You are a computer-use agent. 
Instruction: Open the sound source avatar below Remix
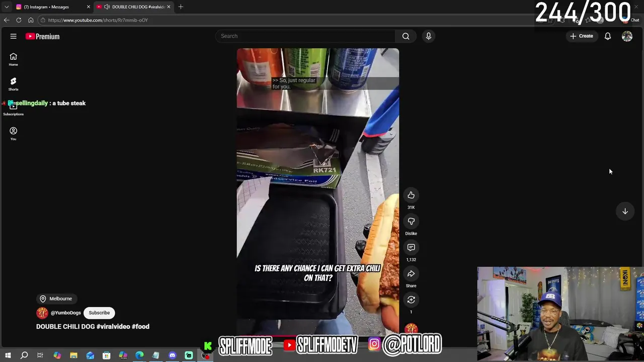pos(411,329)
